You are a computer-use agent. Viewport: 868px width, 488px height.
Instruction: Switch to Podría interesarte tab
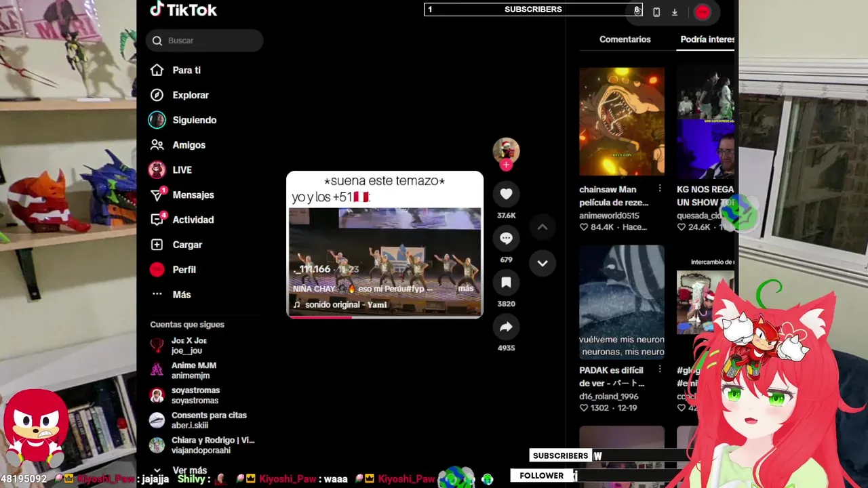coord(707,39)
